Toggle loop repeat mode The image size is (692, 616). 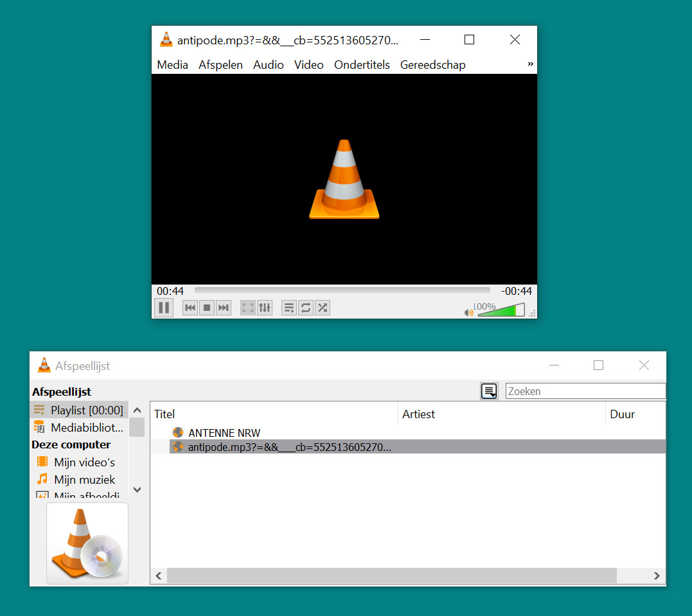[x=306, y=308]
